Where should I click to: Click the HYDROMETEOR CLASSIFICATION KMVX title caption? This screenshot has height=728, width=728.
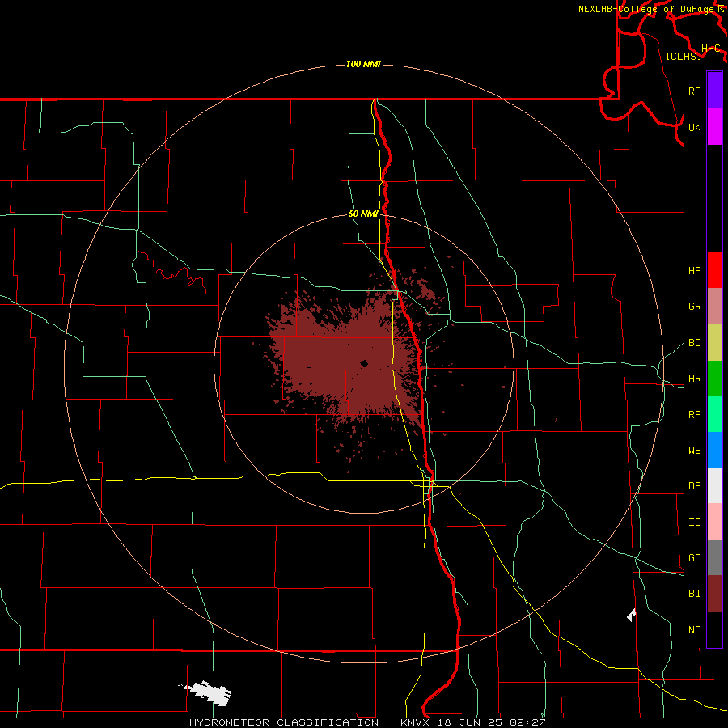tap(366, 722)
